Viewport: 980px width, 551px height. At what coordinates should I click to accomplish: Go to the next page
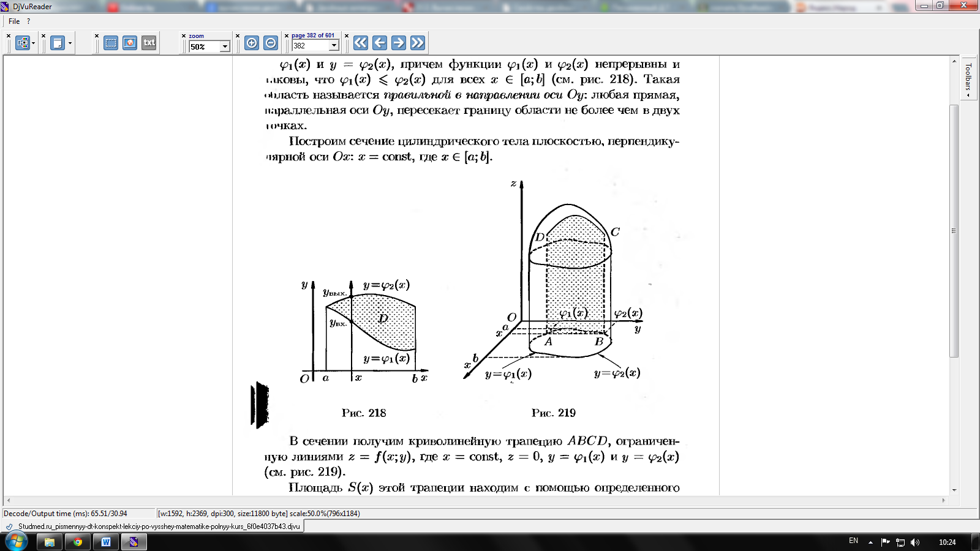click(399, 43)
